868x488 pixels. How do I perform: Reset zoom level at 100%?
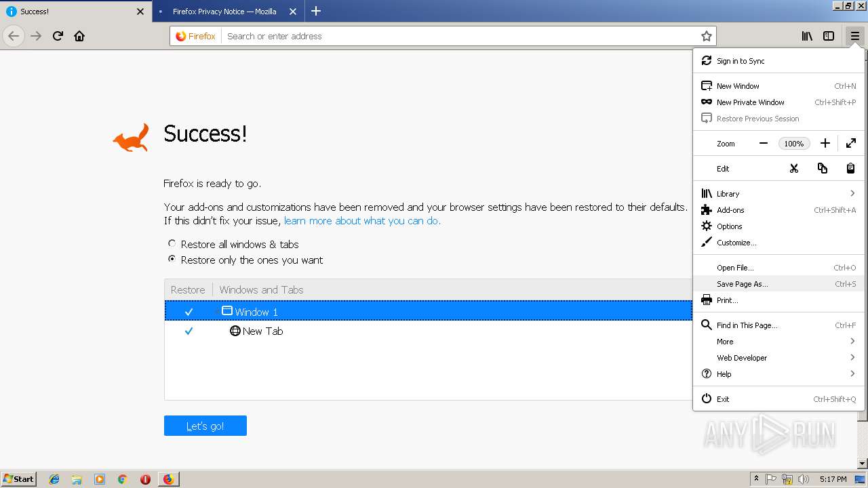(x=793, y=143)
